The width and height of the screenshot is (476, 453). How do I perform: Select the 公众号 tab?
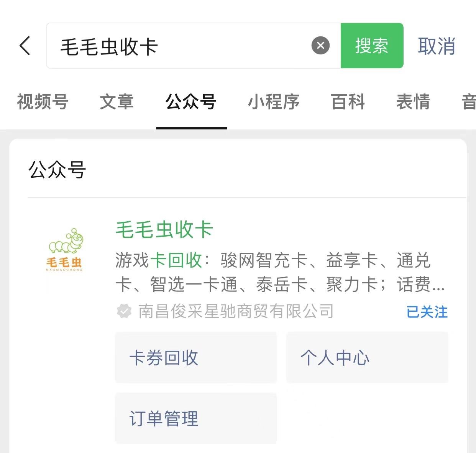191,102
